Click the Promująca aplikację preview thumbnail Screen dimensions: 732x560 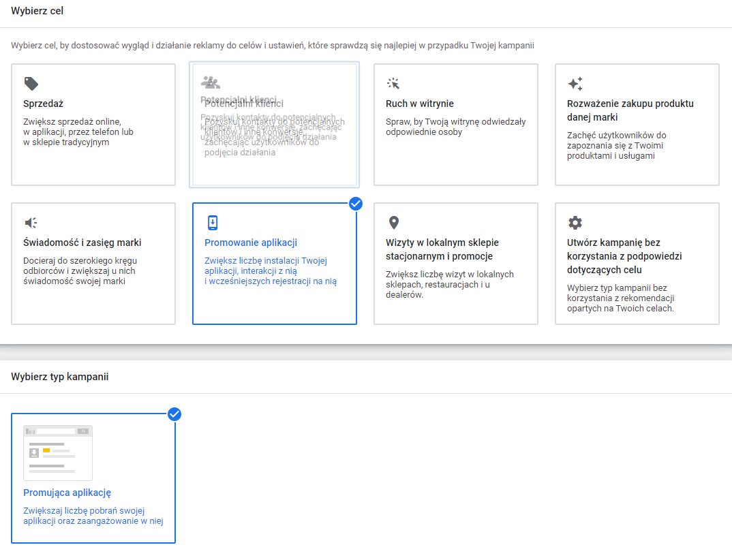(x=58, y=452)
